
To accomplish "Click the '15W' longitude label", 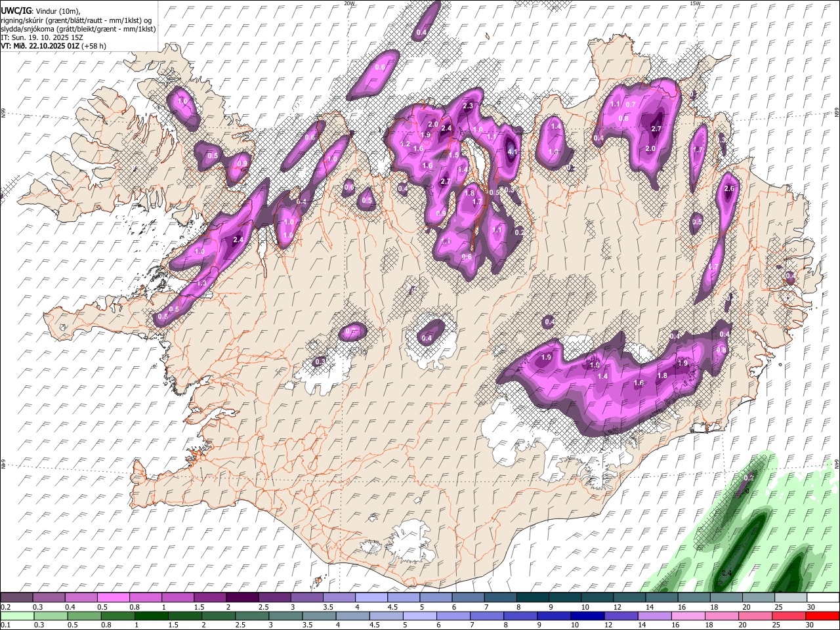I will point(695,3).
